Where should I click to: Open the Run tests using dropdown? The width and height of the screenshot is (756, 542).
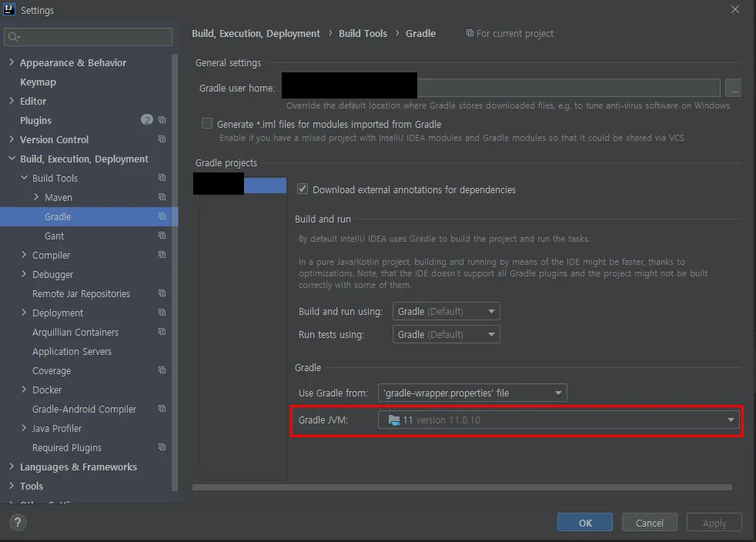(446, 335)
